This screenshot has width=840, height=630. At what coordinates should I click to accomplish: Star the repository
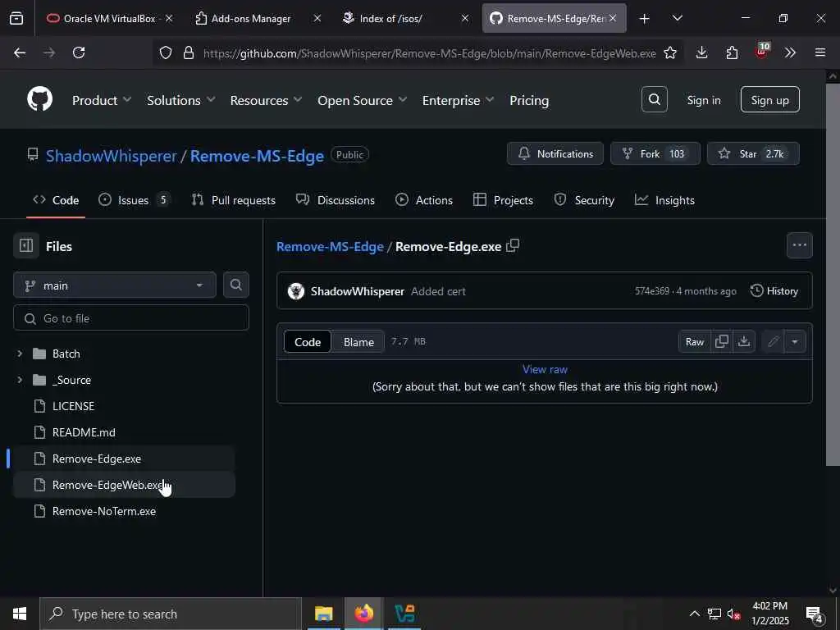click(x=753, y=153)
